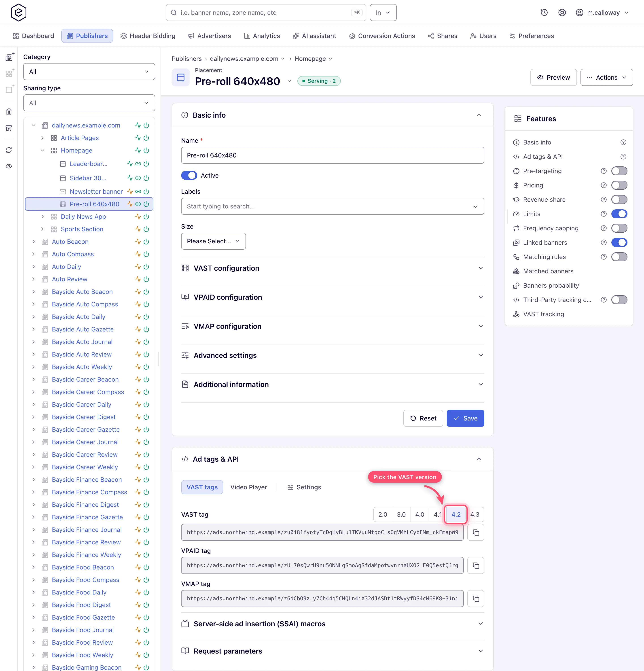Enable the Pre-targeting feature toggle
The height and width of the screenshot is (671, 644).
pyautogui.click(x=619, y=171)
